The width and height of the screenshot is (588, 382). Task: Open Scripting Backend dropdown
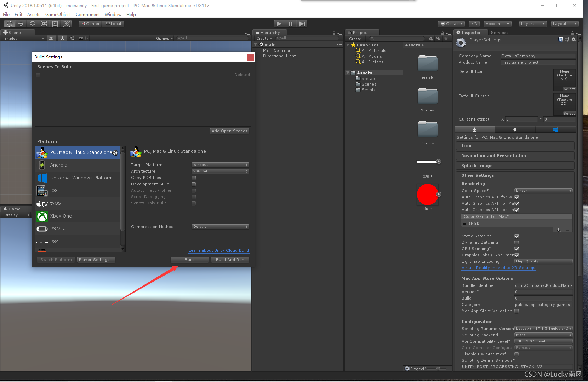click(543, 335)
